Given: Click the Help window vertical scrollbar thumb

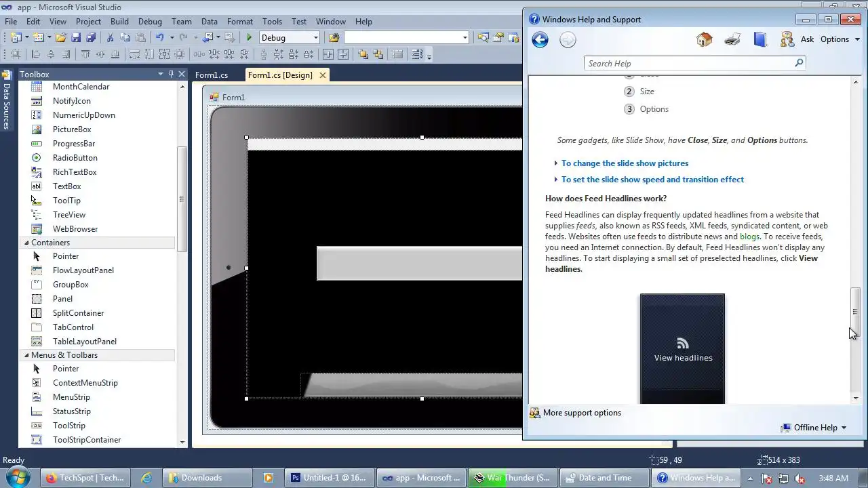Looking at the screenshot, I should coord(855,312).
